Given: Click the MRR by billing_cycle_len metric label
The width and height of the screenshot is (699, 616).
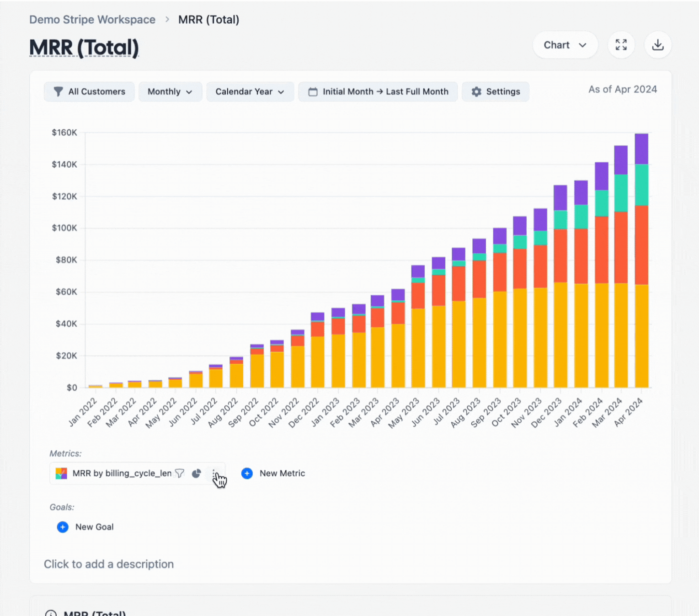Looking at the screenshot, I should [x=122, y=473].
